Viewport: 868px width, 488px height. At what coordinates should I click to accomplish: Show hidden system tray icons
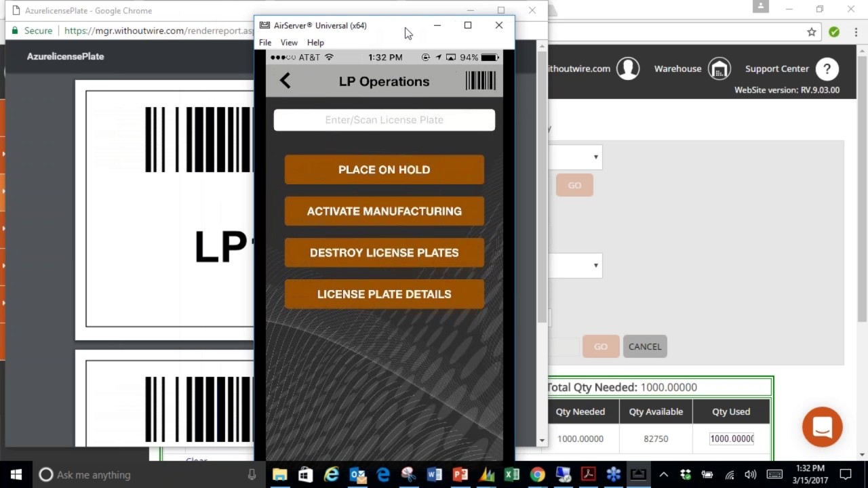(664, 474)
